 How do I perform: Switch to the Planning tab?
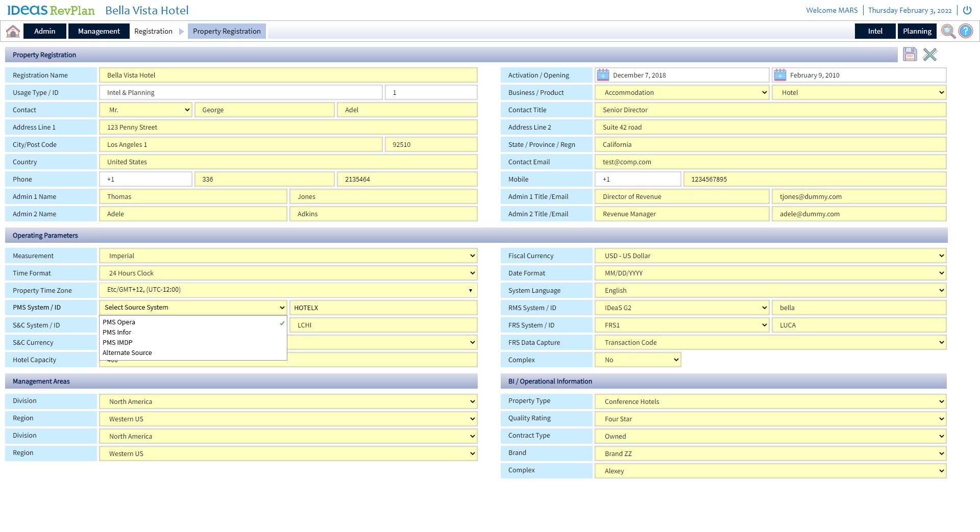[x=917, y=31]
